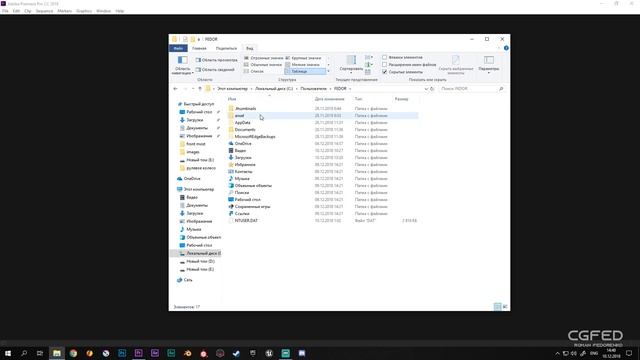Select the Контакты folder
The height and width of the screenshot is (360, 640).
pyautogui.click(x=243, y=171)
